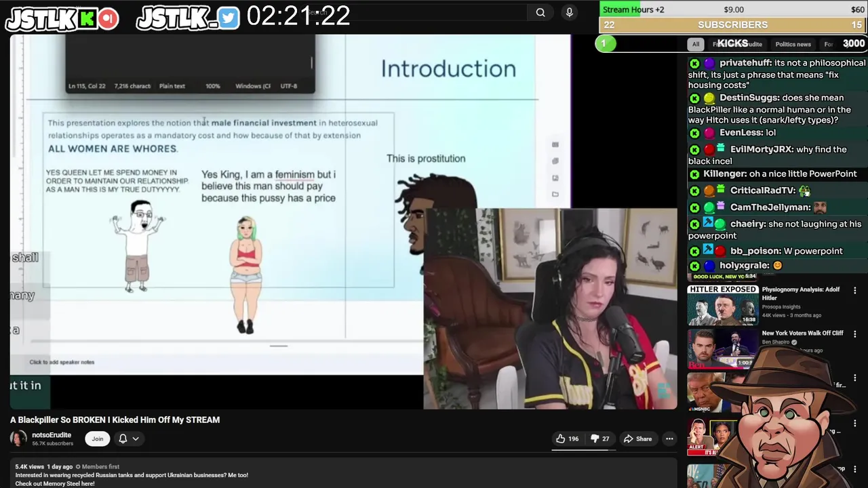Click the Plain text status bar entry

[x=172, y=86]
